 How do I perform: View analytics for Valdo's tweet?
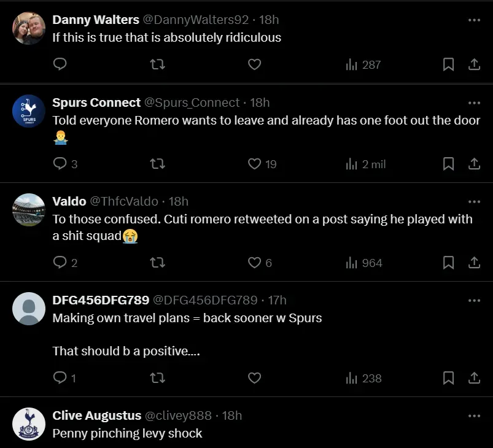tap(364, 263)
